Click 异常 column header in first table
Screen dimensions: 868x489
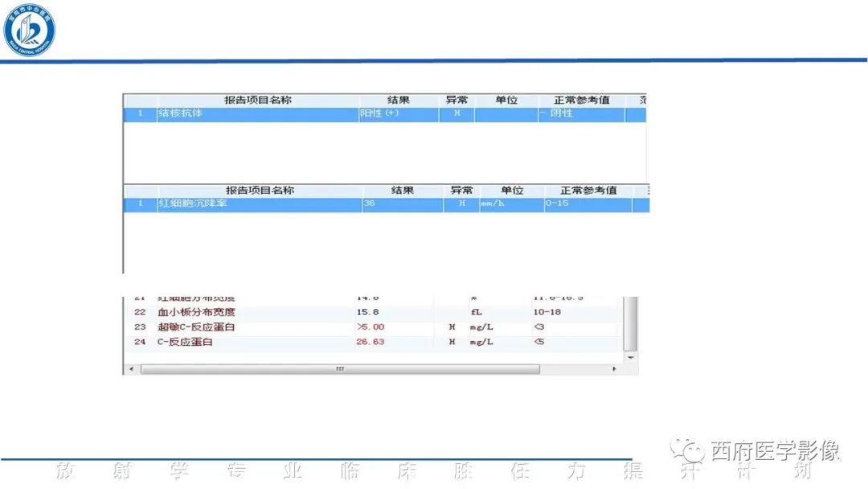point(457,101)
